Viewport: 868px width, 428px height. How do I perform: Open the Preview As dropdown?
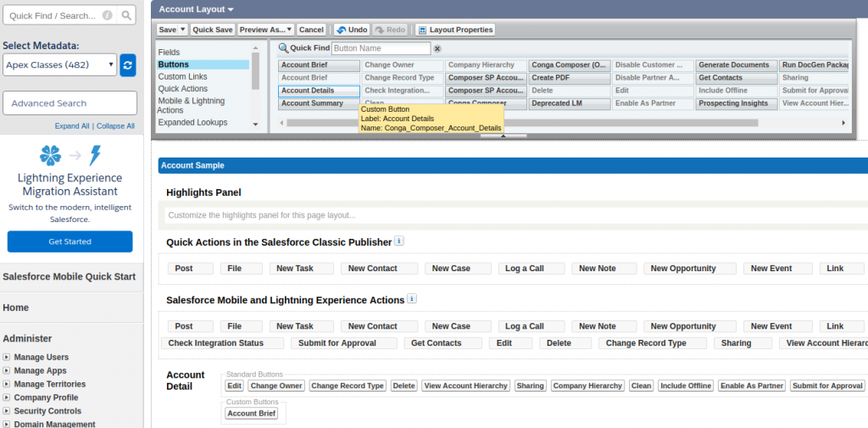265,30
